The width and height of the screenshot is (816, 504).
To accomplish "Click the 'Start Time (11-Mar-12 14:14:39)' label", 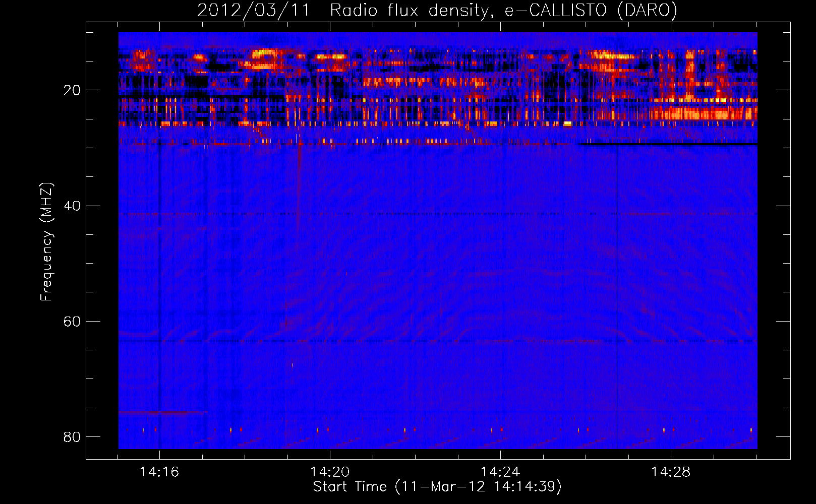I will 437,487.
